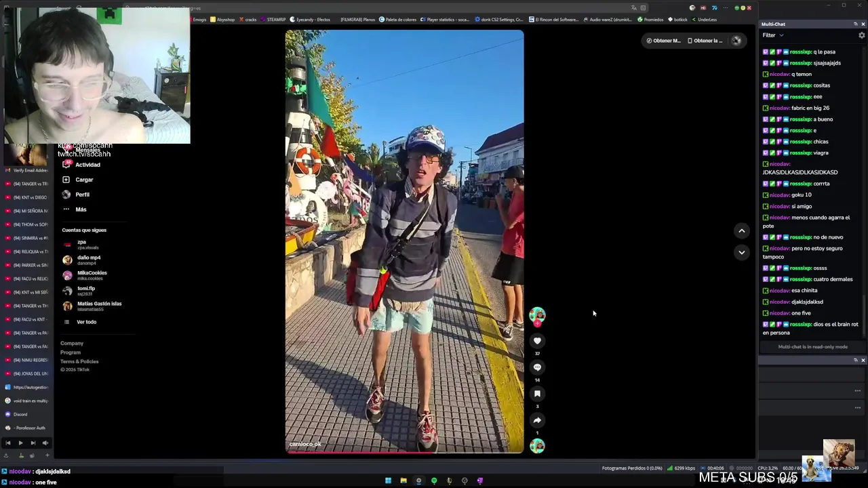Open STEAMRIP bookmark
The height and width of the screenshot is (488, 868).
point(273,20)
